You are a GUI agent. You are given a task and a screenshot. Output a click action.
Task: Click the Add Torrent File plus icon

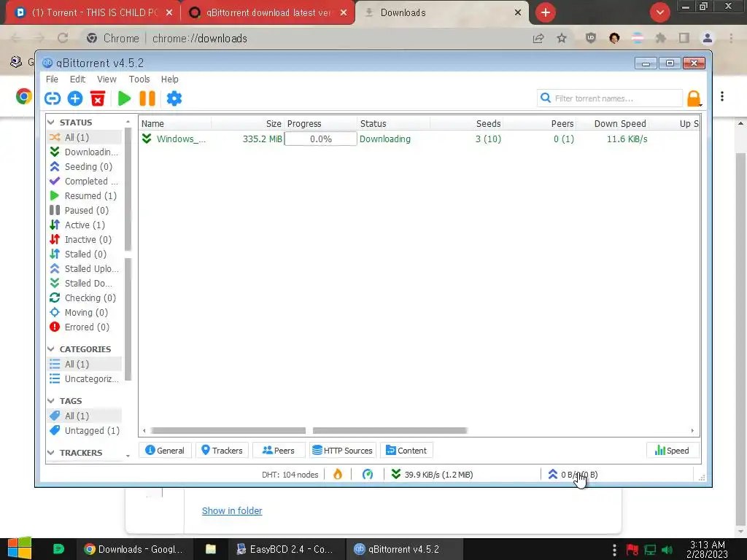point(75,98)
